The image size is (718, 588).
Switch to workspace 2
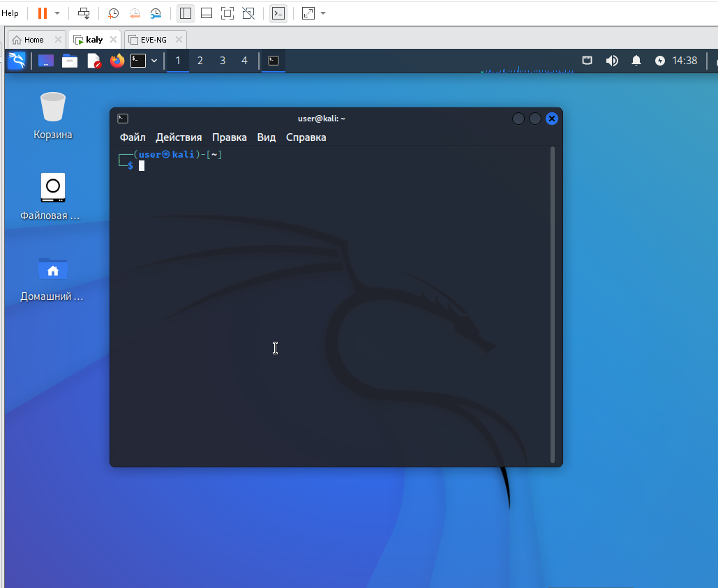[x=200, y=61]
